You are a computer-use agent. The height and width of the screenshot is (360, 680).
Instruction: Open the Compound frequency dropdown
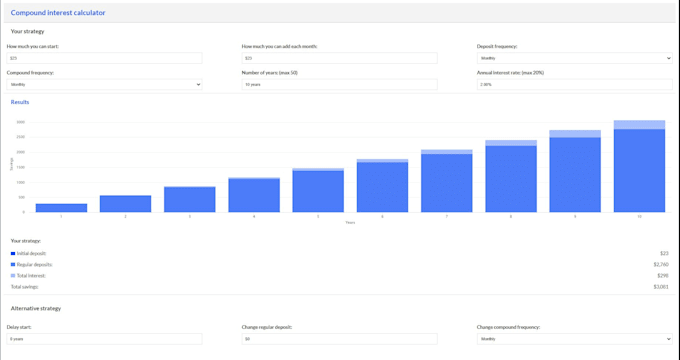point(105,85)
